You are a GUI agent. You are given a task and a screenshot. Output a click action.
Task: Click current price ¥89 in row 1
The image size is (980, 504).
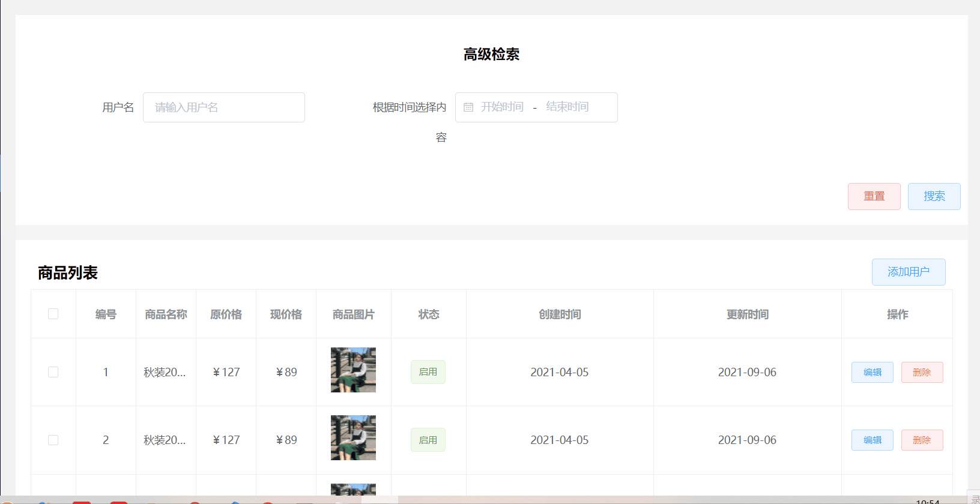pos(286,372)
